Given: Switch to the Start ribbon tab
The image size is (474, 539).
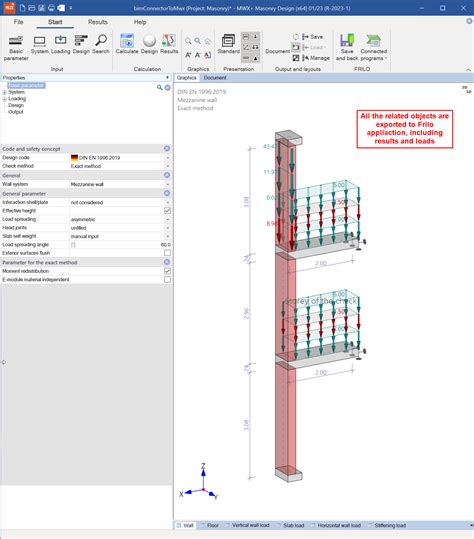Looking at the screenshot, I should pos(55,22).
